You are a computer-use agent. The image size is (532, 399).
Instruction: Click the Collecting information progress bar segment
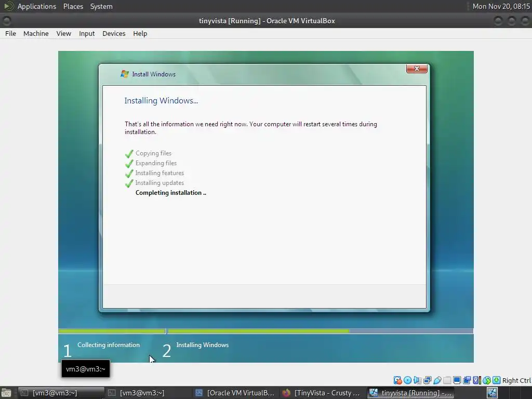click(x=112, y=331)
